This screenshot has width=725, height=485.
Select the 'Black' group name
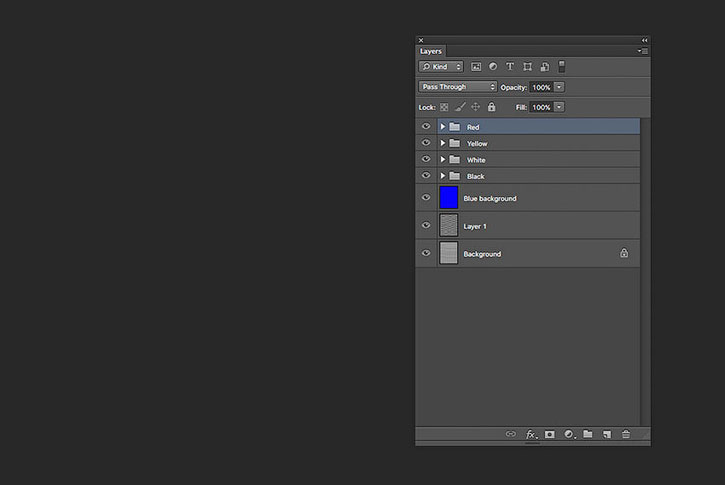(476, 176)
